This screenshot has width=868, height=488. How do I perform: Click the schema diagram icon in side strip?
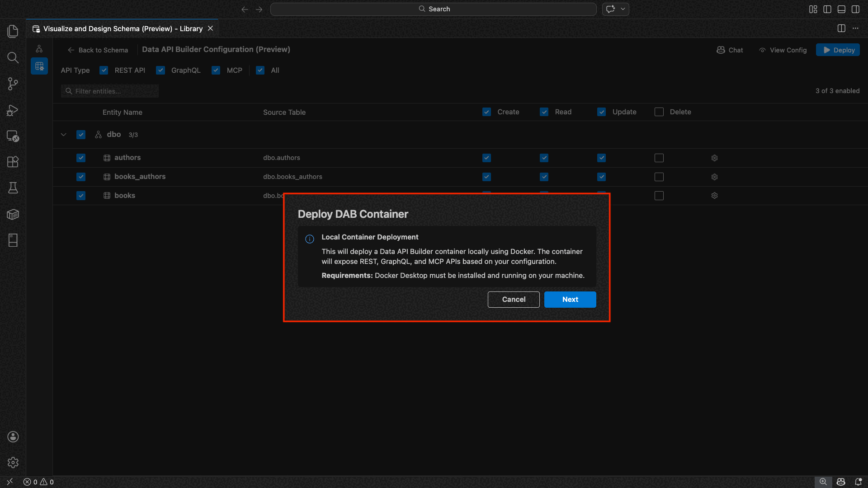[x=39, y=49]
